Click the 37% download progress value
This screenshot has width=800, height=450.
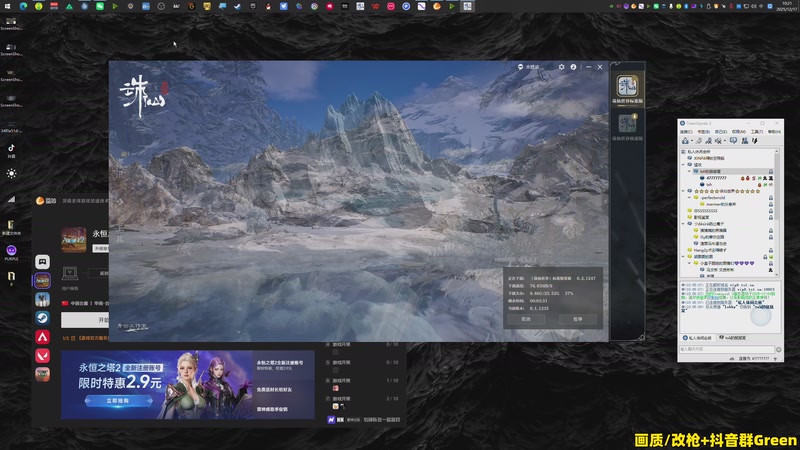pyautogui.click(x=569, y=293)
